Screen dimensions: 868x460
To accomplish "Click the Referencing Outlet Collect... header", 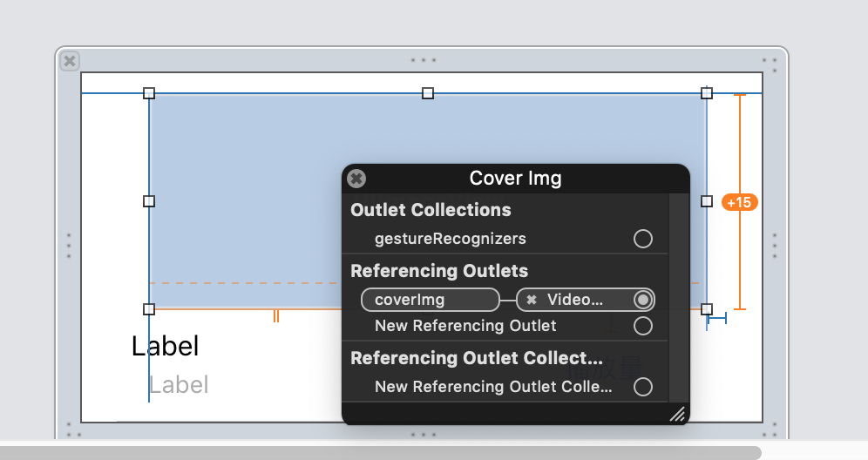I will [477, 357].
